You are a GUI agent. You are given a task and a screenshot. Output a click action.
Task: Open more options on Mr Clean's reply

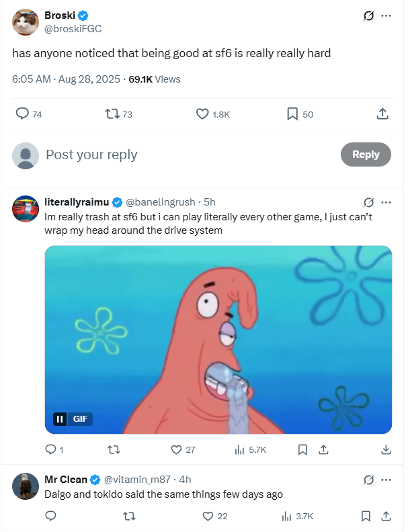pyautogui.click(x=386, y=480)
